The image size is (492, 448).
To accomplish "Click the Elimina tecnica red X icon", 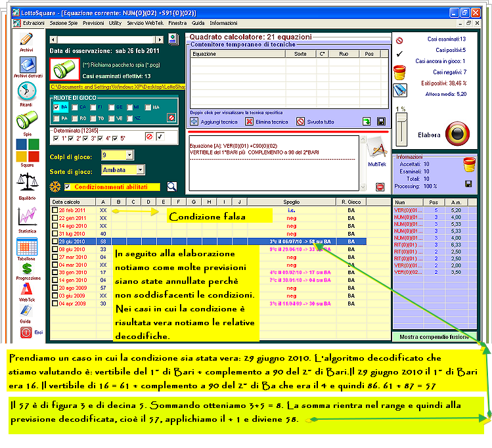I will click(249, 122).
